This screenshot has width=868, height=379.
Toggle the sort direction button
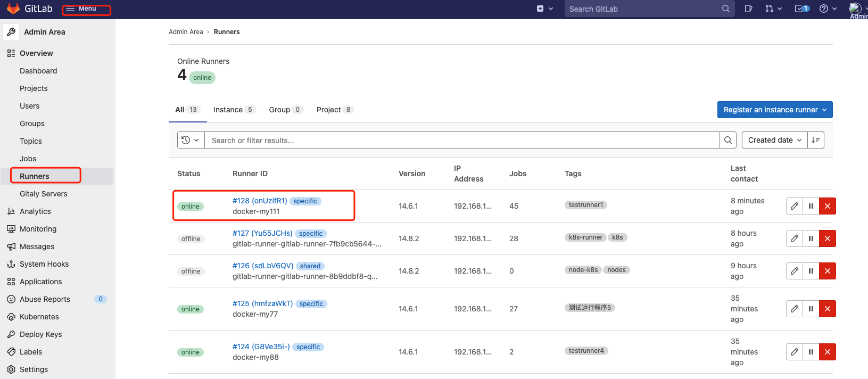[816, 140]
